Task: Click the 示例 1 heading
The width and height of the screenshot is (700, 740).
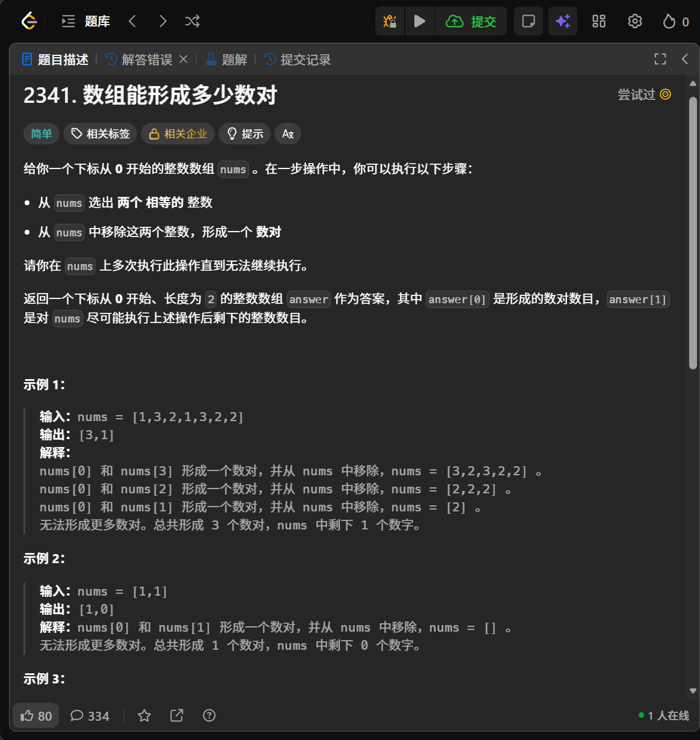Action: 44,385
